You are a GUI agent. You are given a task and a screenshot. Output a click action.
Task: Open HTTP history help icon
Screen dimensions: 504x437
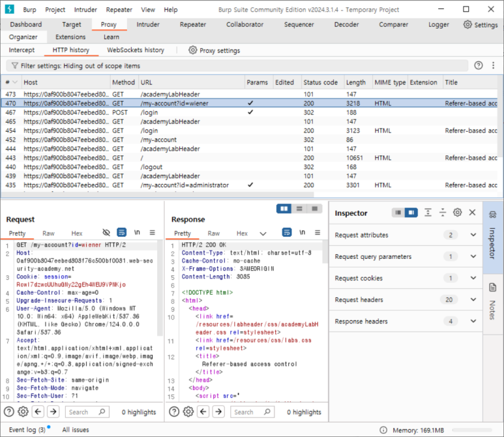click(479, 66)
